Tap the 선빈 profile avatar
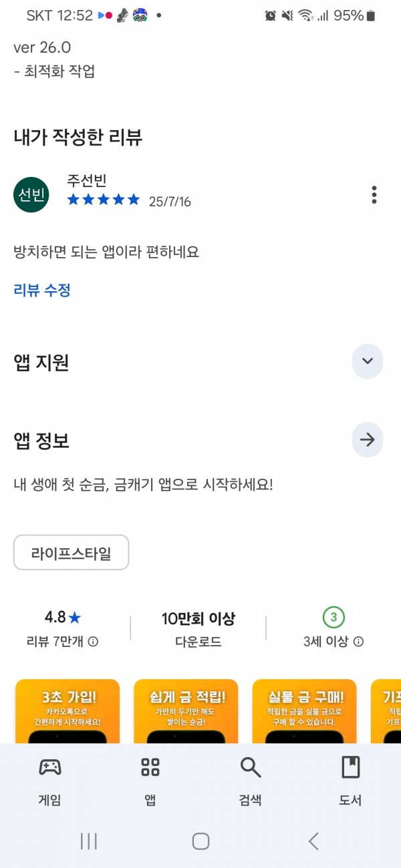 point(31,195)
